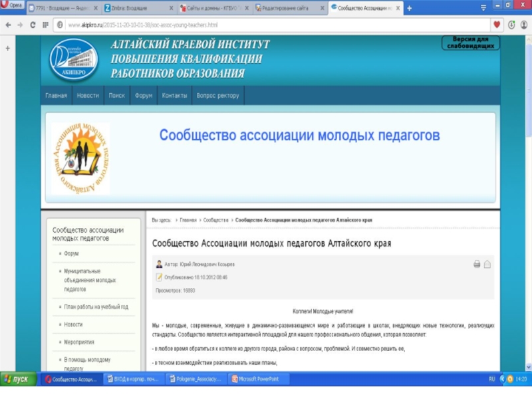Click the Автор: Юрий Леонидович Козырев text
The width and height of the screenshot is (532, 399).
199,264
